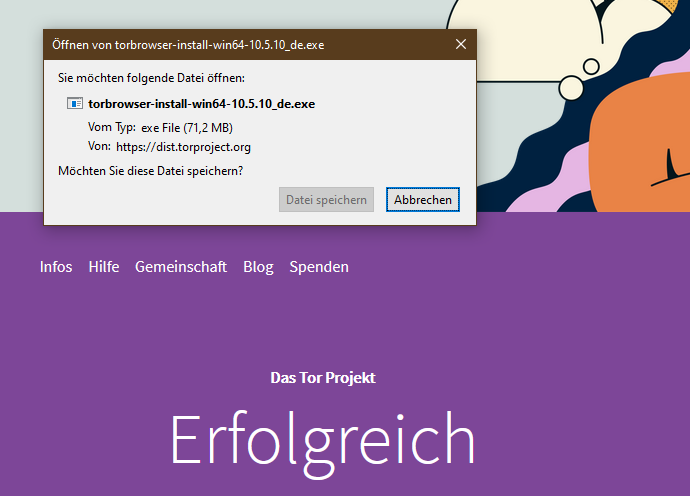Click the dialog title bar text

click(x=188, y=45)
